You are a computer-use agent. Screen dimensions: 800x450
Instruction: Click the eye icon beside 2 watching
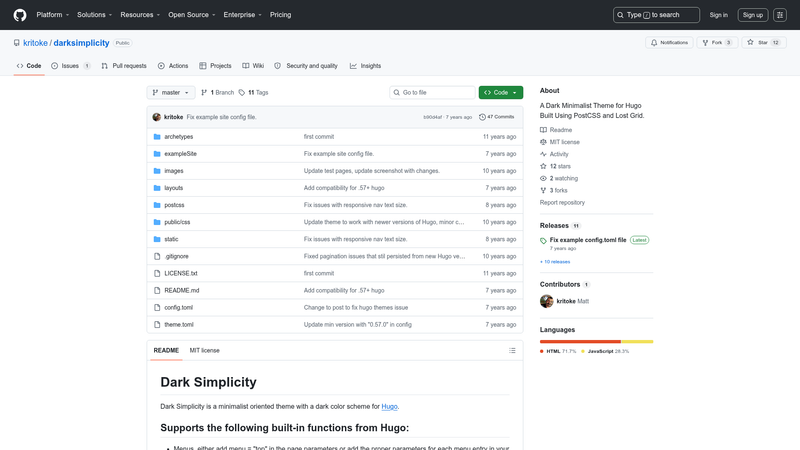click(543, 179)
